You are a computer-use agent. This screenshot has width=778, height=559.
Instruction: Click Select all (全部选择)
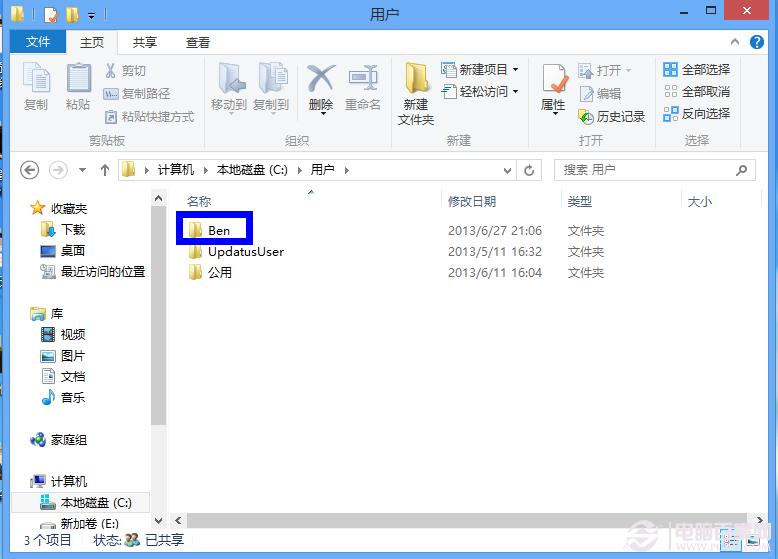click(x=697, y=69)
